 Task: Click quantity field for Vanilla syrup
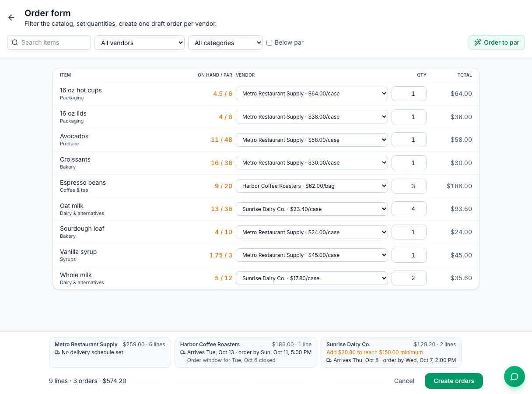tap(409, 255)
